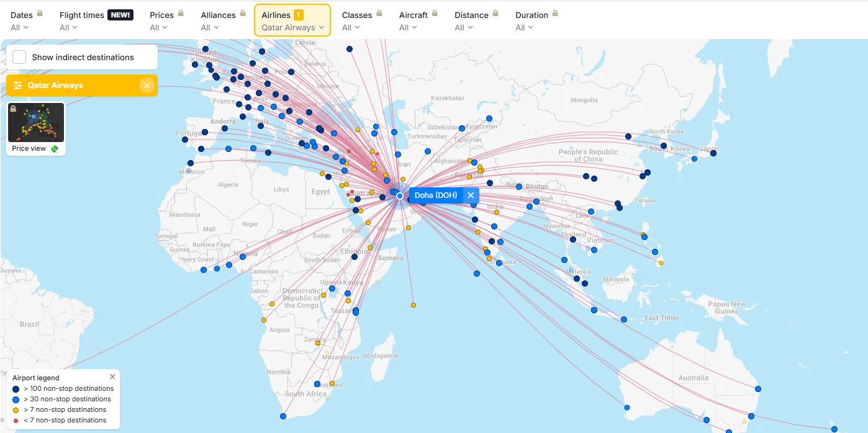
Task: Click the Dates filter label
Action: [x=22, y=15]
